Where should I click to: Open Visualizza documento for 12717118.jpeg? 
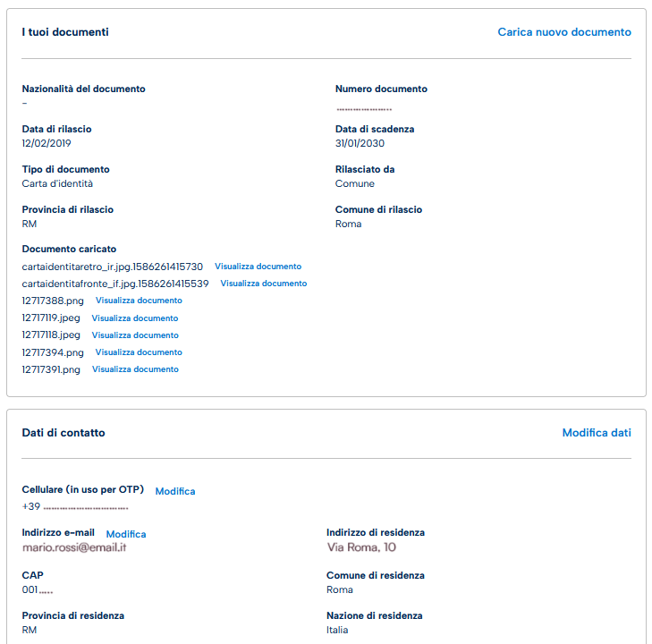[x=134, y=335]
